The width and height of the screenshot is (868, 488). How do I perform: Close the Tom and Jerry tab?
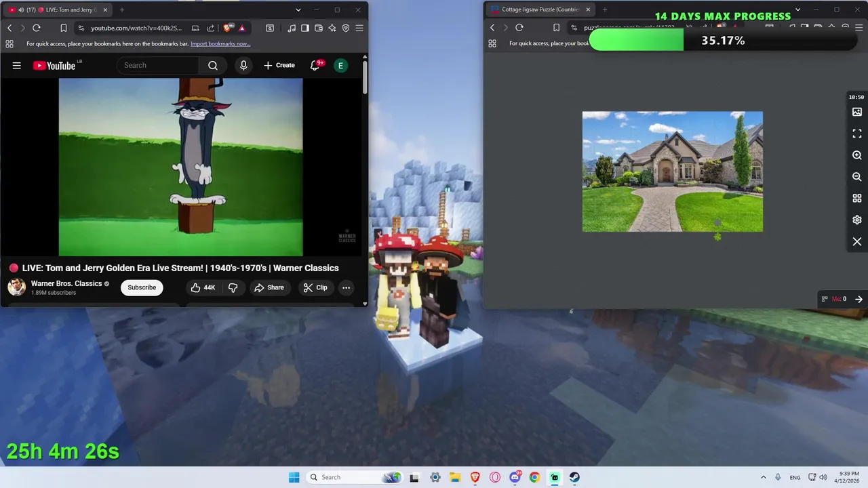click(x=105, y=10)
